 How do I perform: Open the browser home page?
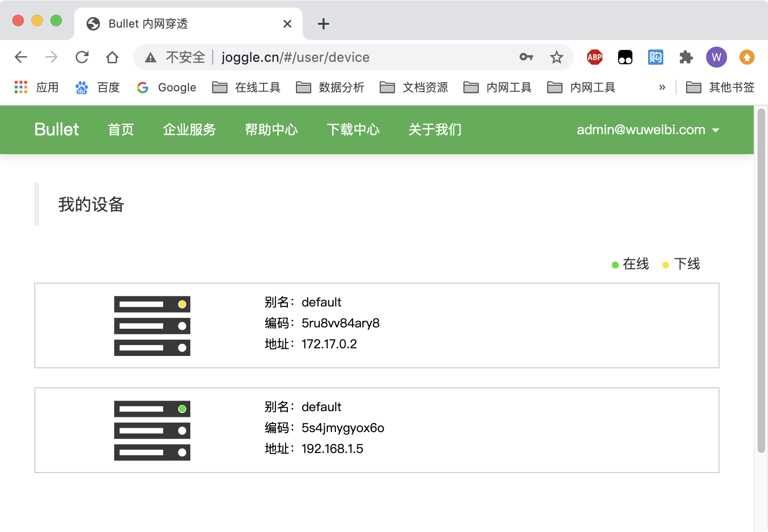click(112, 57)
